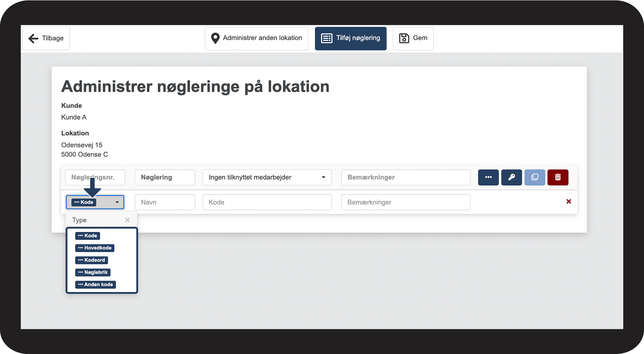Viewport: 644px width, 354px height.
Task: Click the Navn text field
Action: (165, 202)
